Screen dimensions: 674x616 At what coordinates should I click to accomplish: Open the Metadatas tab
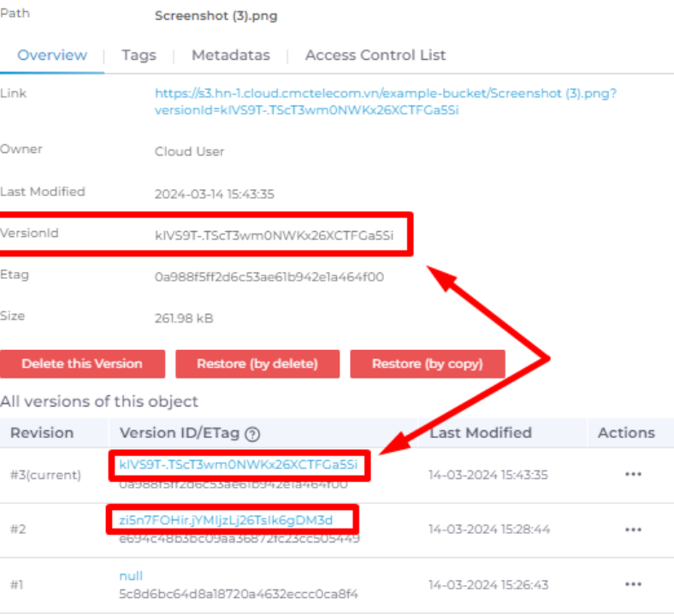(x=231, y=55)
